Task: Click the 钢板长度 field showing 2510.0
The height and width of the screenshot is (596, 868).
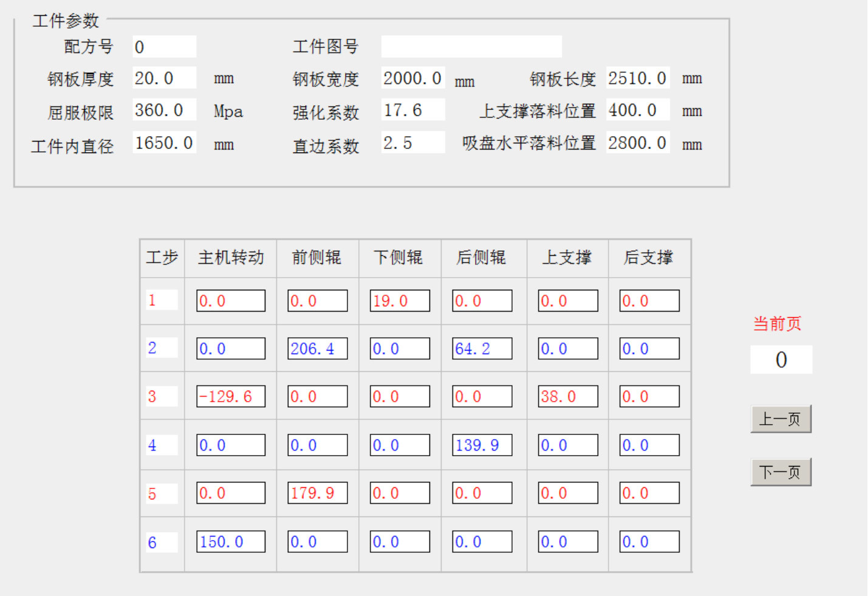Action: [637, 78]
